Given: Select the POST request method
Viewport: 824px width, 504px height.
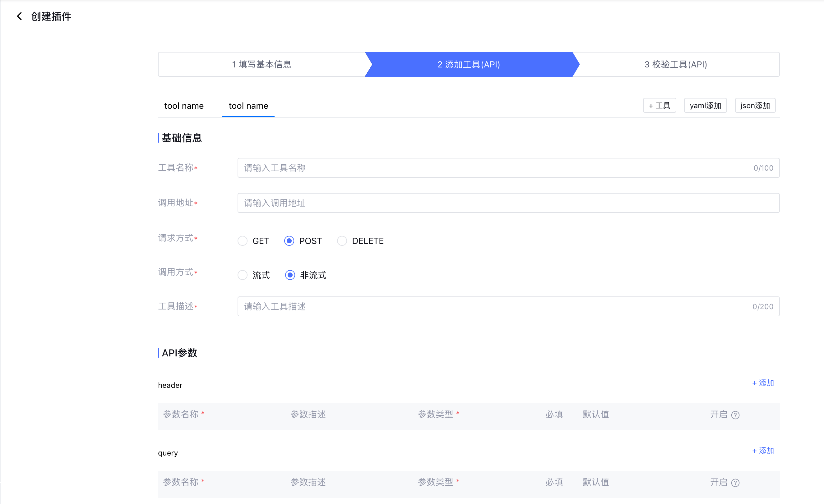Looking at the screenshot, I should 289,241.
